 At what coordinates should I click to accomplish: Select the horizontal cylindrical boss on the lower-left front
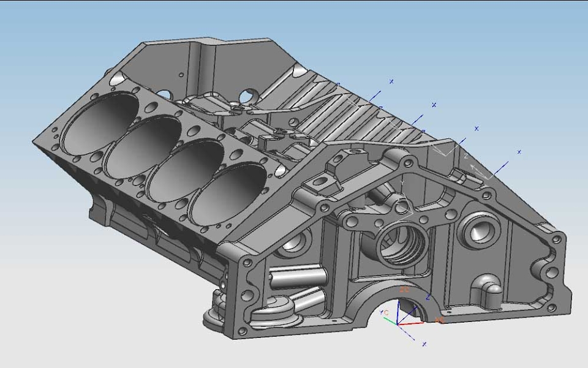[x=298, y=277]
